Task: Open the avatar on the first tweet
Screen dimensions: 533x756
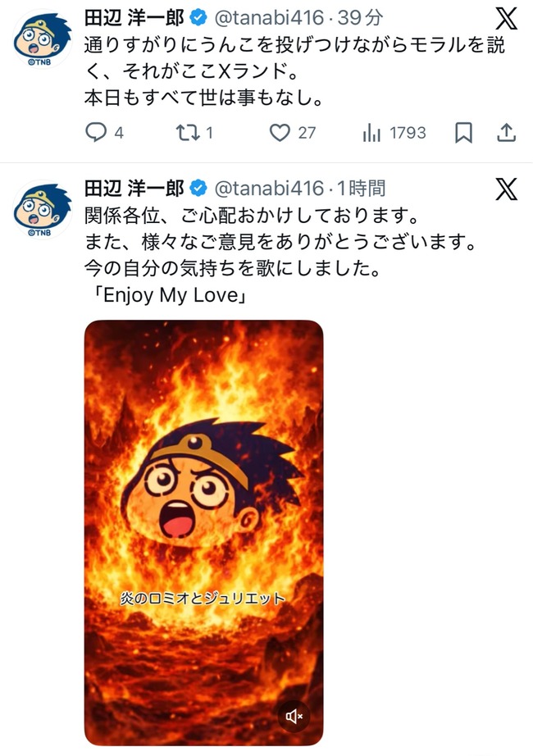Action: [42, 38]
